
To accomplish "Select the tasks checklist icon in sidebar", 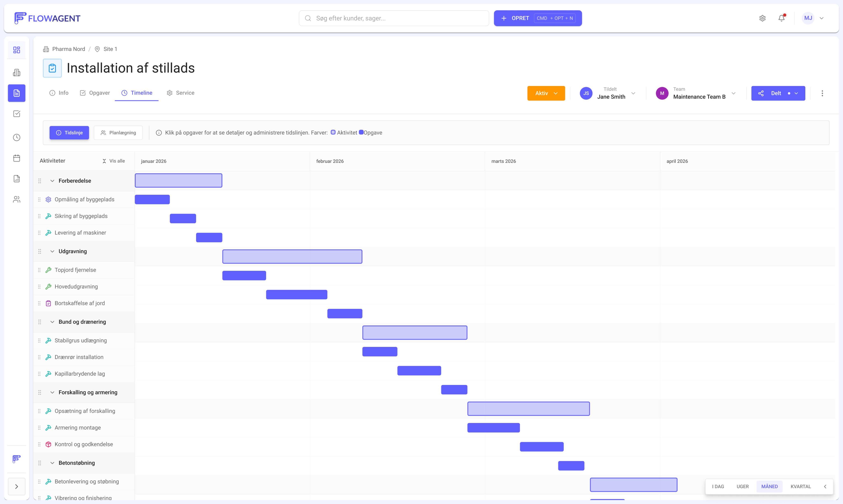I will tap(16, 114).
